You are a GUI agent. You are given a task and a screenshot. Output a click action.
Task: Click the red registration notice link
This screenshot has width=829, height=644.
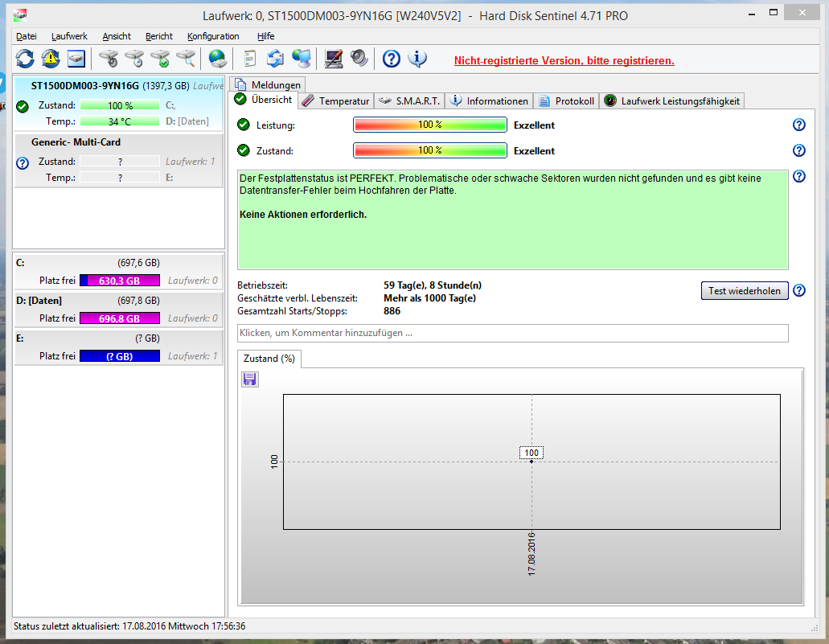(x=564, y=60)
